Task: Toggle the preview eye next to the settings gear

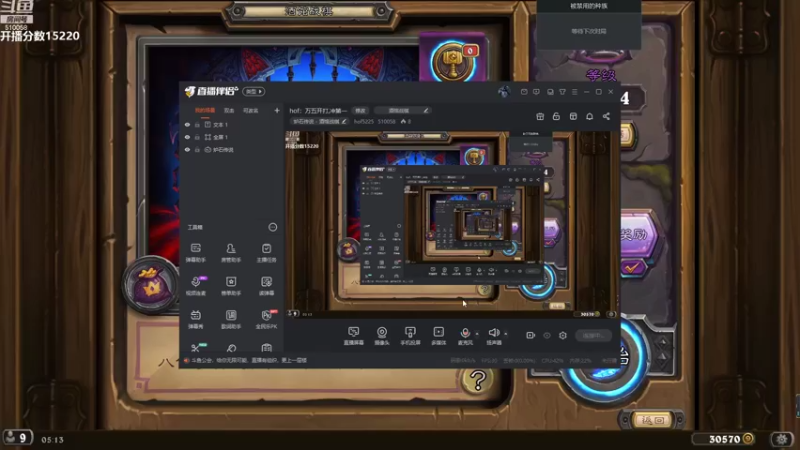Action: (547, 335)
